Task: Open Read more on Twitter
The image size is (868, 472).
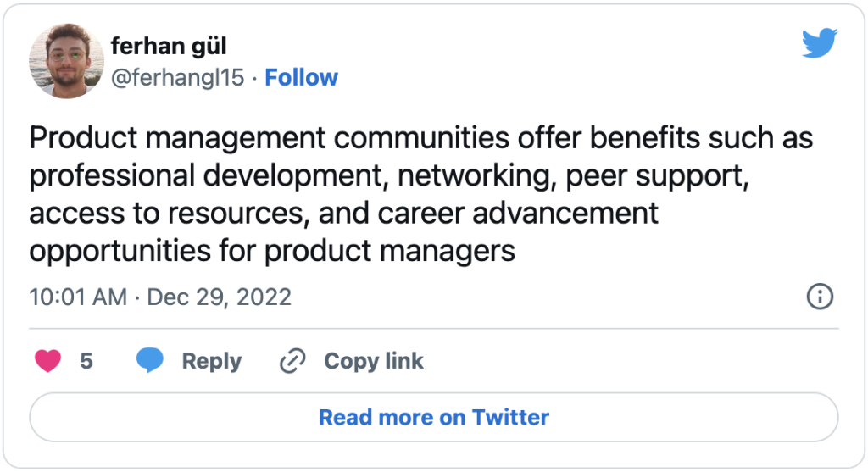Action: click(x=434, y=417)
